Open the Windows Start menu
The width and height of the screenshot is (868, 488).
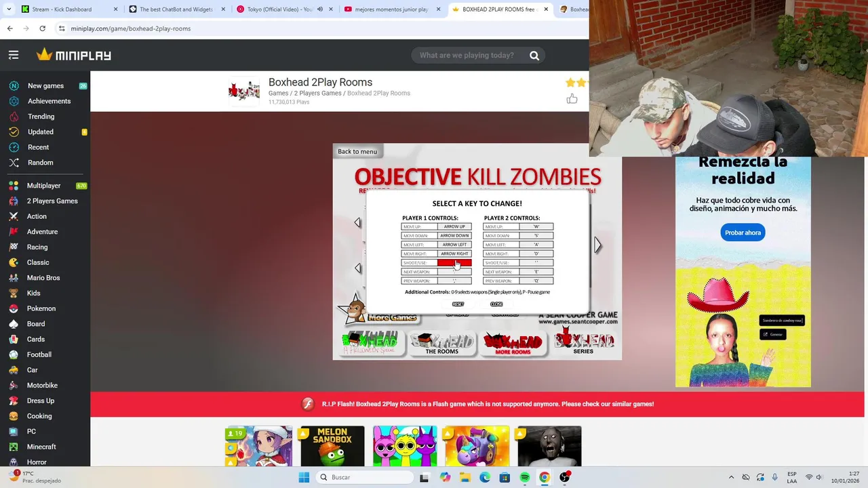click(x=304, y=477)
